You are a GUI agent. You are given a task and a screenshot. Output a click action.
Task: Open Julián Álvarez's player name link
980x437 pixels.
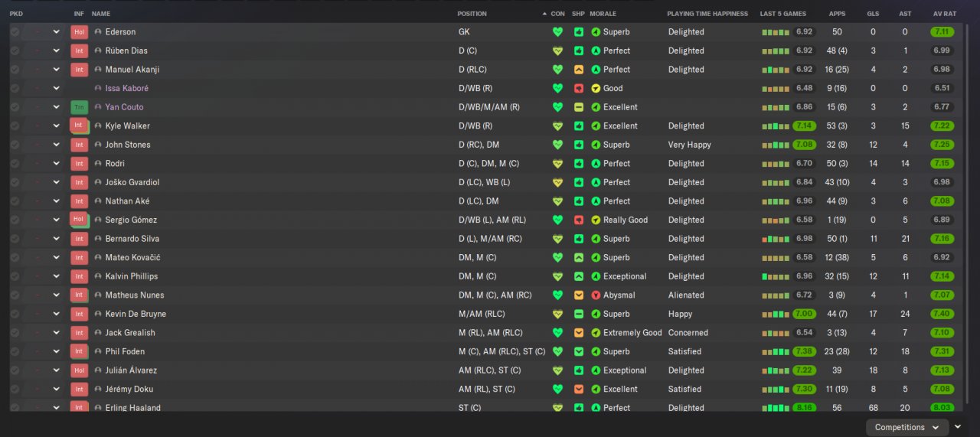[131, 370]
